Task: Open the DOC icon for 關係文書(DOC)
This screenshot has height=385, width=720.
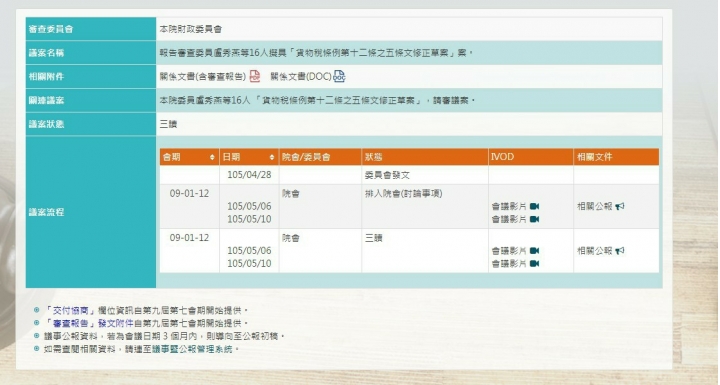Action: [x=339, y=76]
